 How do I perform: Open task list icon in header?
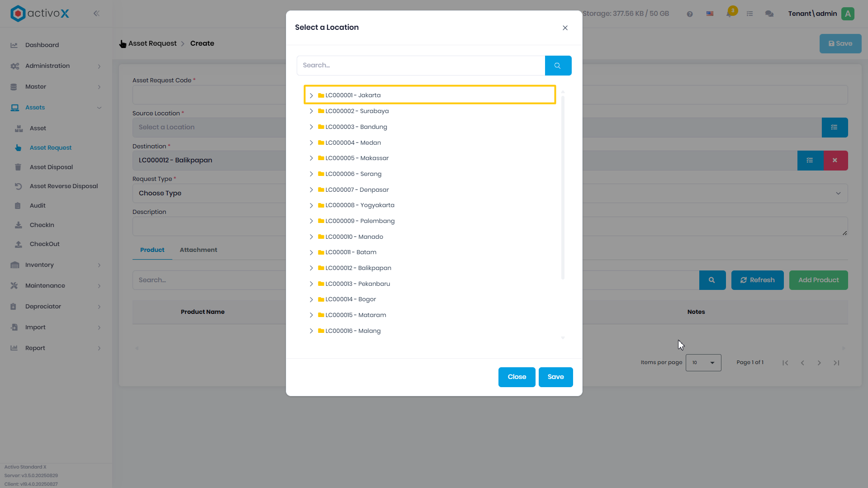pyautogui.click(x=749, y=14)
